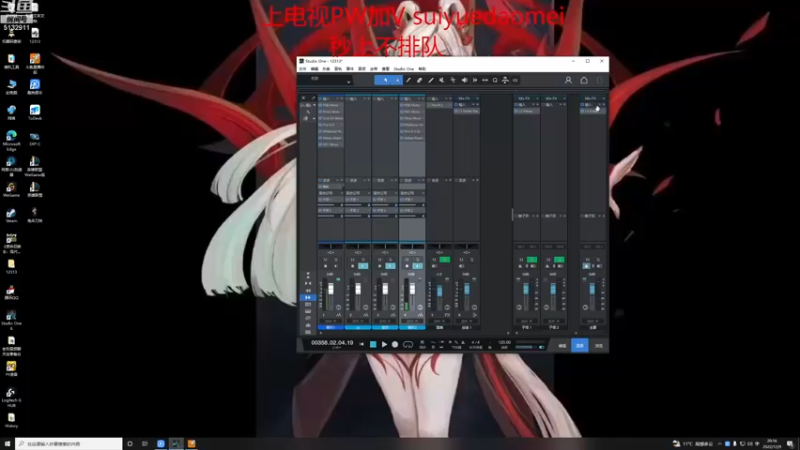The image size is (800, 450).
Task: Click the blue 混音 mix button
Action: tap(580, 346)
